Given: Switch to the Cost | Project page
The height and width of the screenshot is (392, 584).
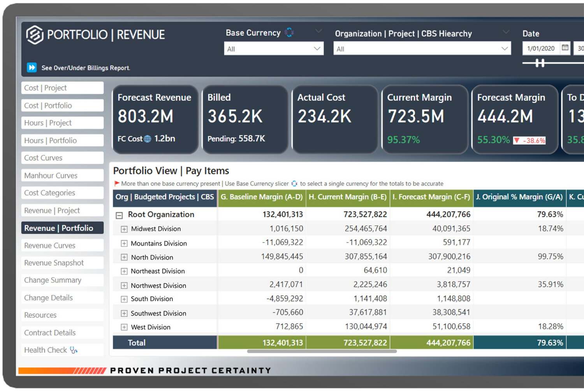Looking at the screenshot, I should click(62, 88).
